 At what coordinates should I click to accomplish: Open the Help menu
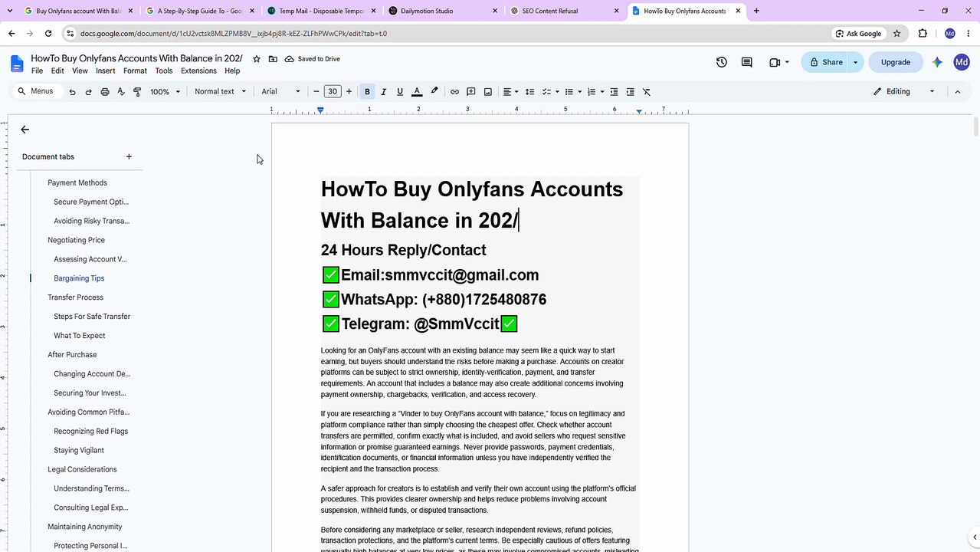(x=232, y=71)
